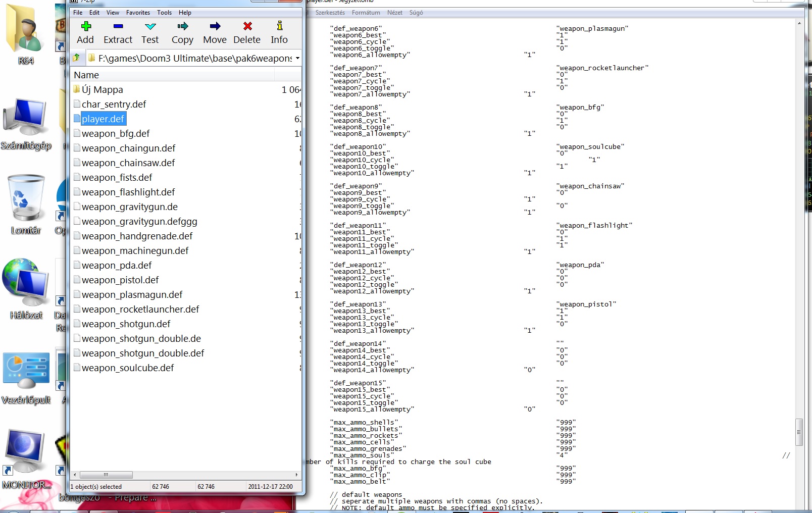812x513 pixels.
Task: Click the red Delete icon
Action: tap(247, 26)
